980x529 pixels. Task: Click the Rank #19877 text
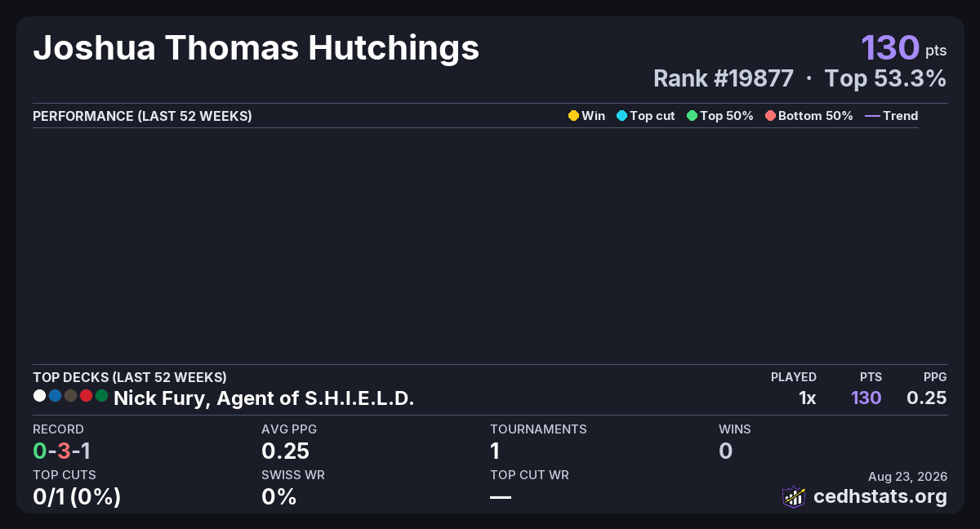724,78
